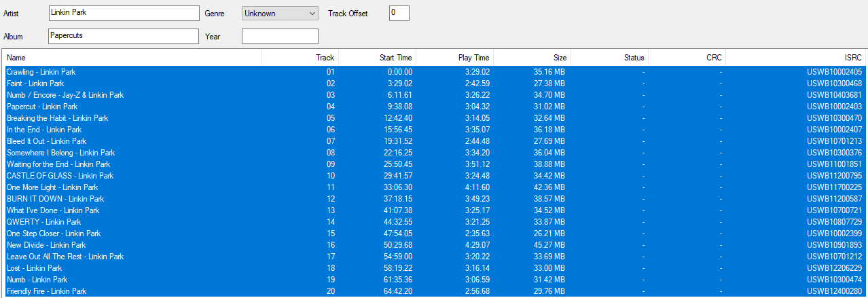Select the track What I've Done
868x298 pixels.
[x=434, y=210]
